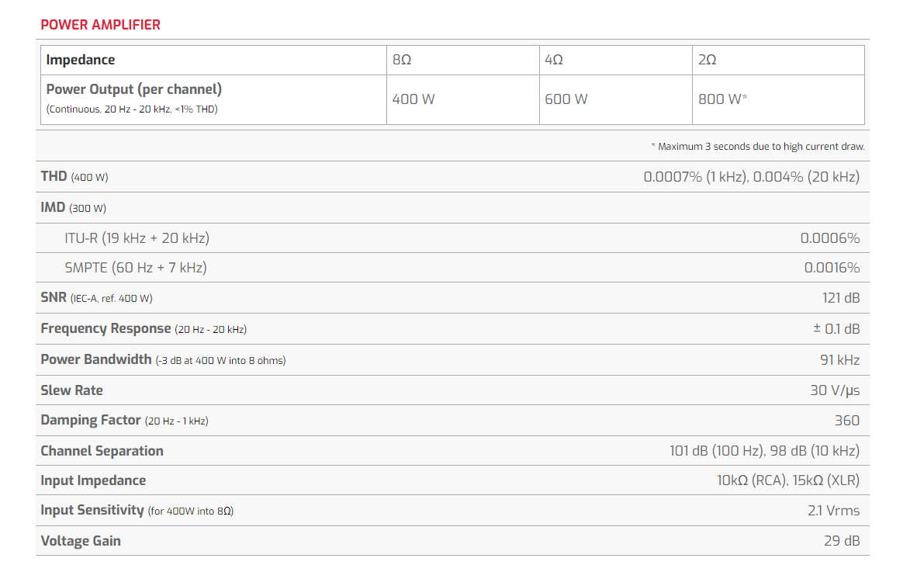Click the ITU-R IMD value 0.0006%
The width and height of the screenshot is (924, 572).
(830, 238)
